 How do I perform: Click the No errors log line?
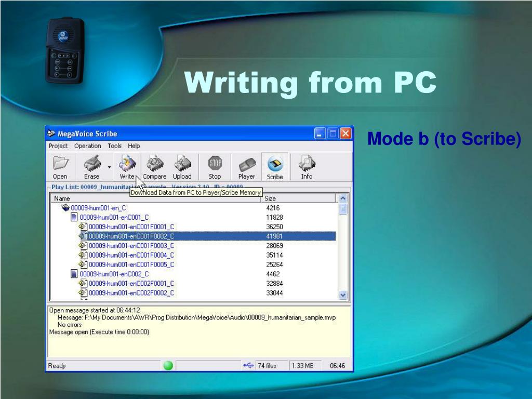[x=70, y=325]
